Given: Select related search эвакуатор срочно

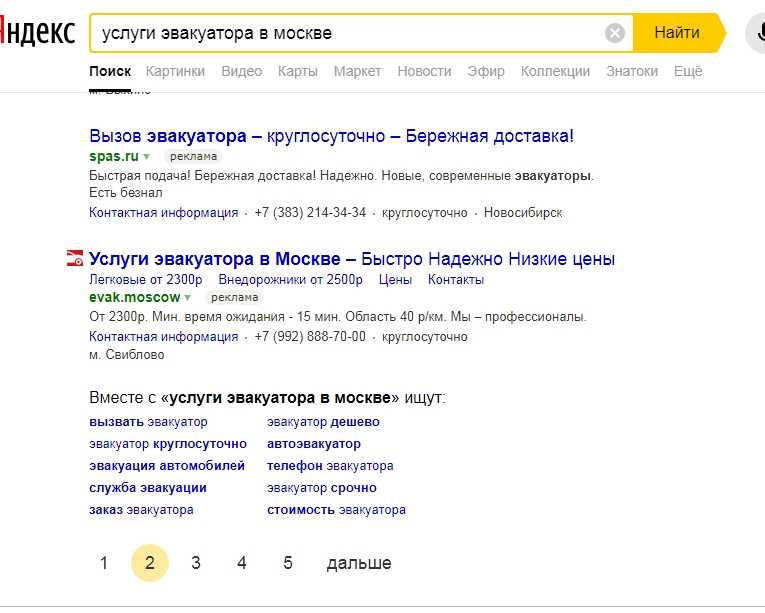Looking at the screenshot, I should (322, 488).
